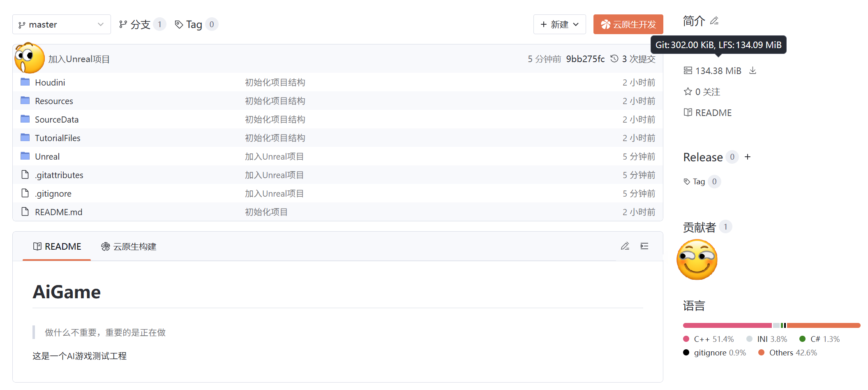Image resolution: width=868 pixels, height=390 pixels.
Task: Click the download icon next to 134.38 MiB
Action: click(753, 71)
